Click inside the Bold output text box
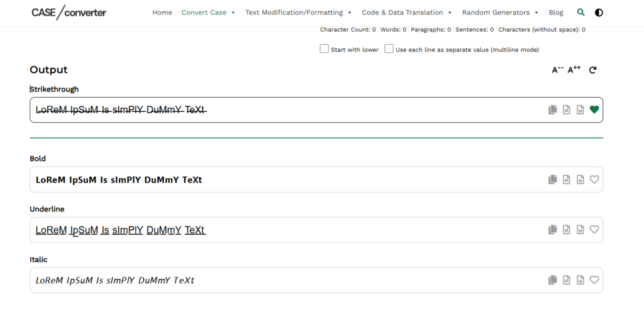This screenshot has width=644, height=312. (x=316, y=179)
